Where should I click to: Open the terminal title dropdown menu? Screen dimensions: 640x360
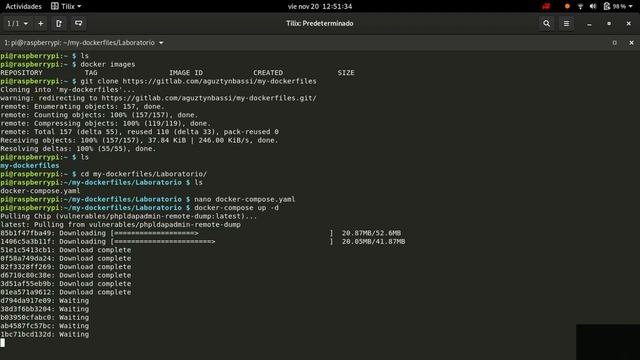tap(161, 43)
